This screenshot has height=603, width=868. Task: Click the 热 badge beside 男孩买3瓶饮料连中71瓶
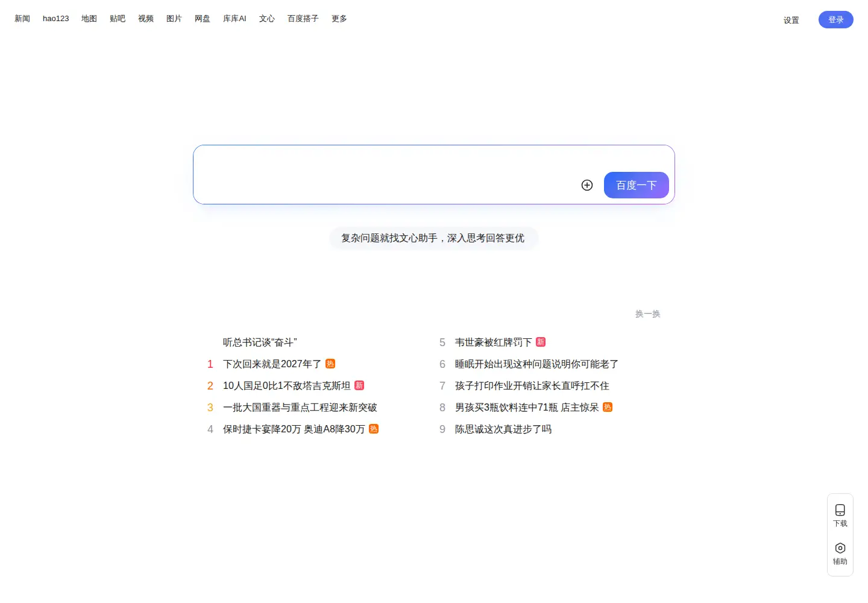click(x=608, y=407)
